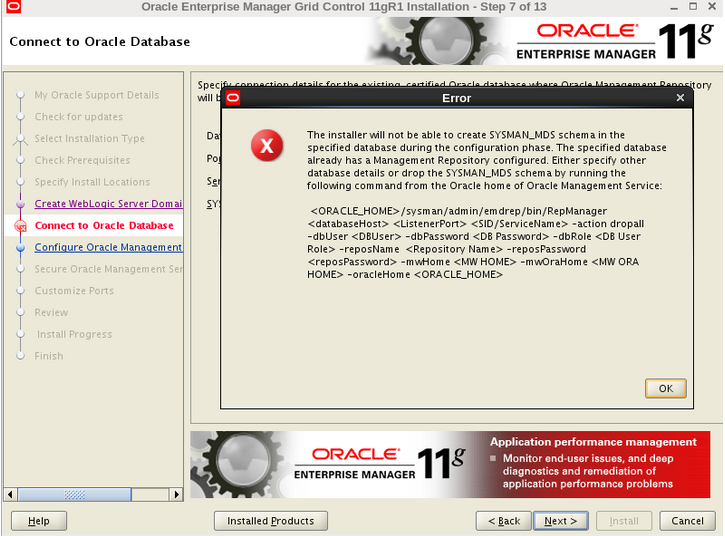The height and width of the screenshot is (536, 725).
Task: Click the Oracle icon in installer title bar
Action: 13,6
